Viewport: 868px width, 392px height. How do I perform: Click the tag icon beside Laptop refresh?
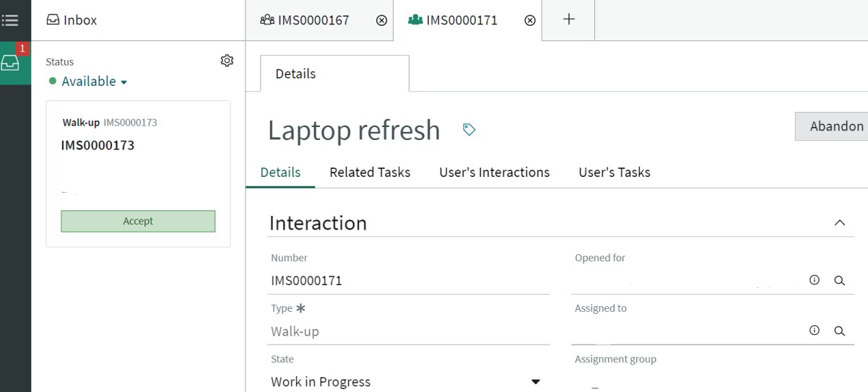pyautogui.click(x=469, y=130)
